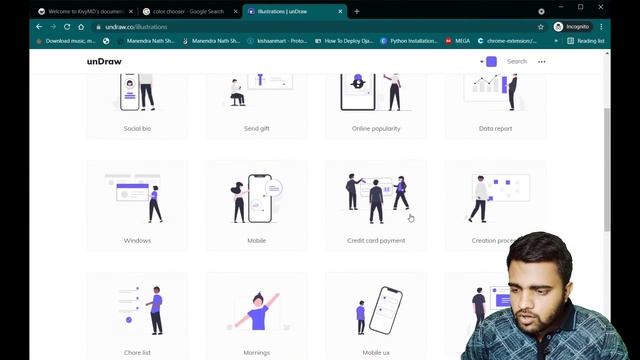
Task: Close the KivyMD documentation tab
Action: click(x=131, y=11)
